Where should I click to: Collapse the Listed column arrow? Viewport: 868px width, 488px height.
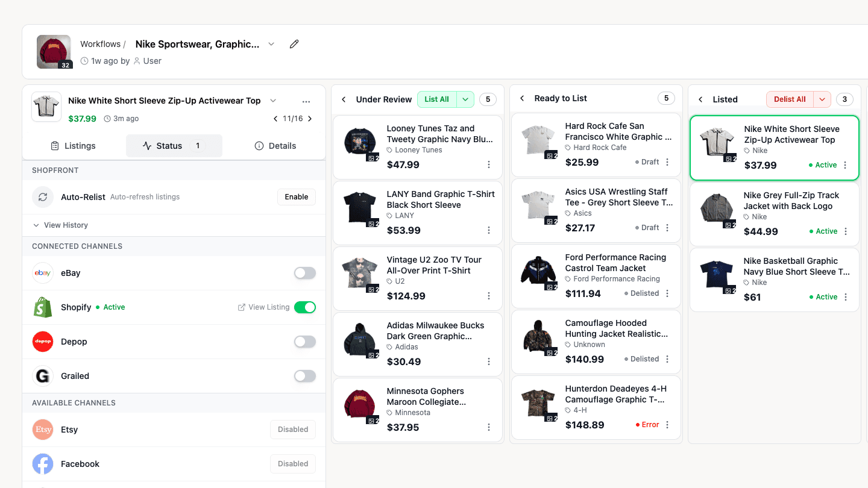(700, 99)
